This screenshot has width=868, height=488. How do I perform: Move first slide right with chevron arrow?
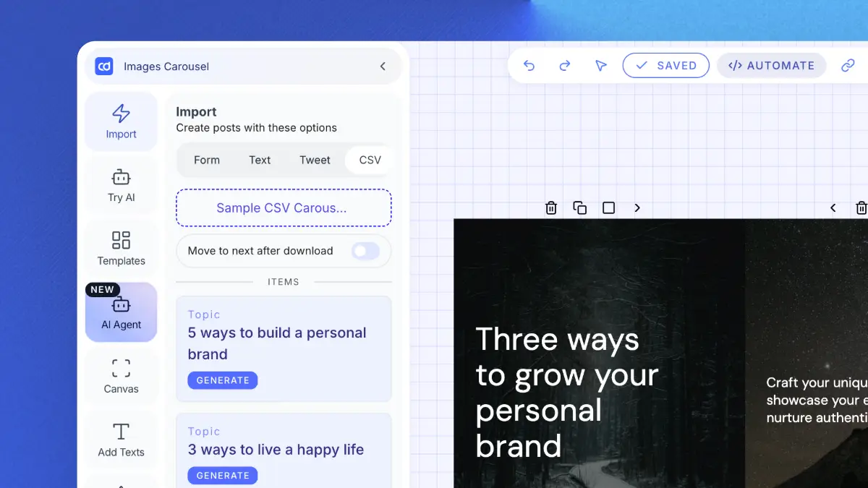click(x=637, y=208)
